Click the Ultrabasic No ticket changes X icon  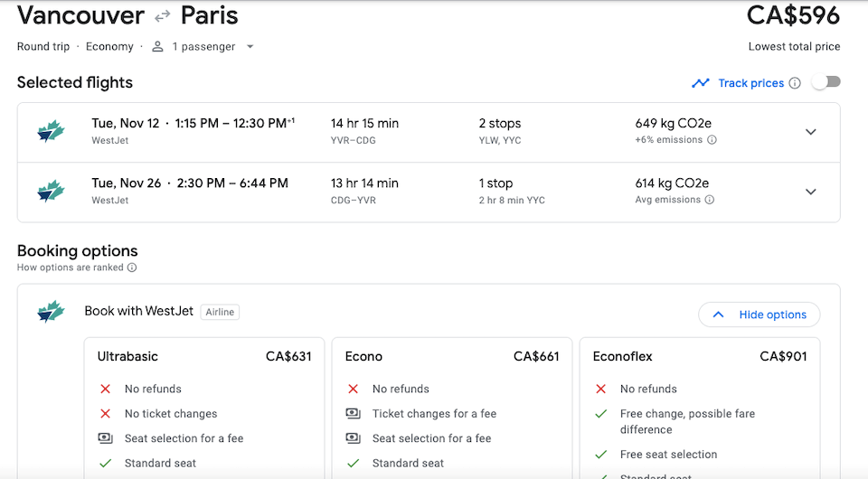click(x=105, y=414)
